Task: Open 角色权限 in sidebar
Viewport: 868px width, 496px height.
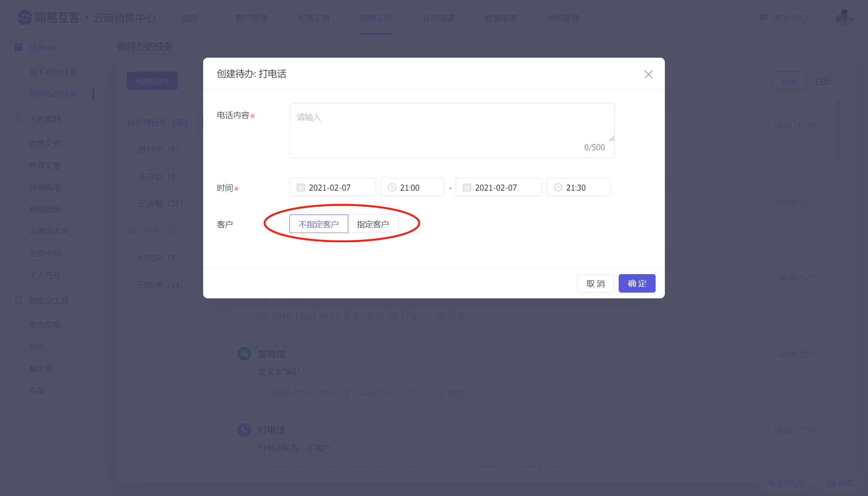Action: click(x=45, y=325)
